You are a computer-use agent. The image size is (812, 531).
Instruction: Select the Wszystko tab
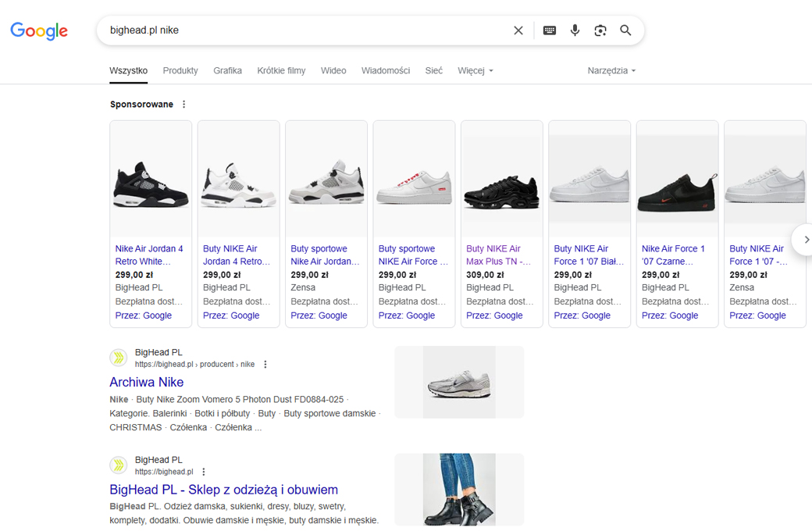coord(128,70)
